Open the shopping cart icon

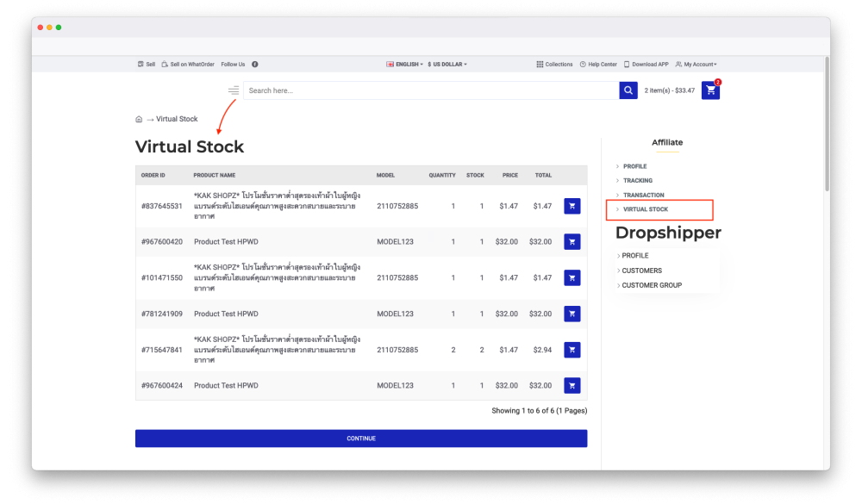pyautogui.click(x=710, y=90)
